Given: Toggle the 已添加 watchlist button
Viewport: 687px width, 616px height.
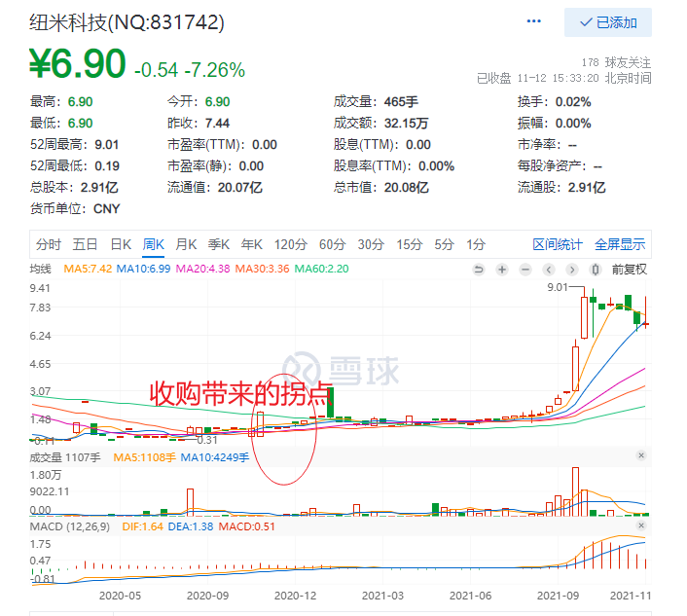Looking at the screenshot, I should [607, 22].
